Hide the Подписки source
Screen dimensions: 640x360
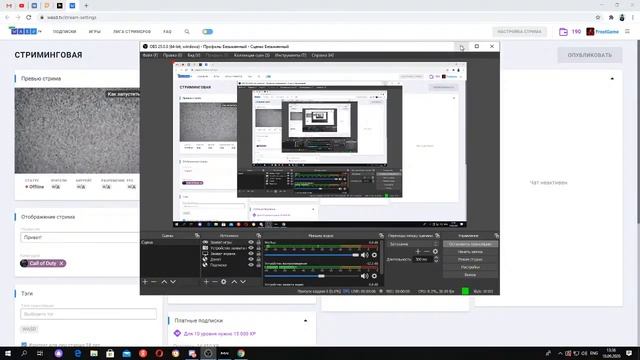(x=251, y=265)
